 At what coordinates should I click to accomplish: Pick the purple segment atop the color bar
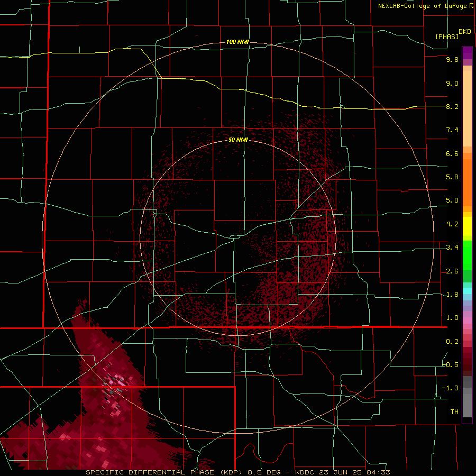467,53
